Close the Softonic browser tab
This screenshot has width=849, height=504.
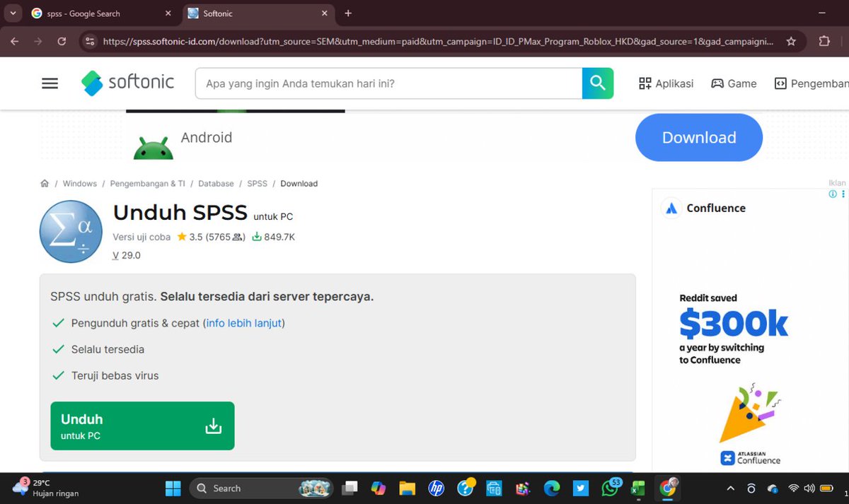325,13
